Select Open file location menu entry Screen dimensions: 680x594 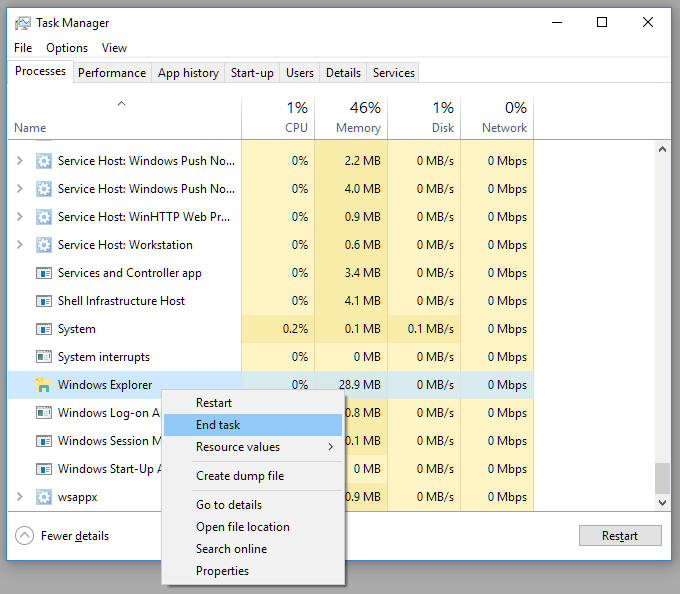click(x=253, y=527)
